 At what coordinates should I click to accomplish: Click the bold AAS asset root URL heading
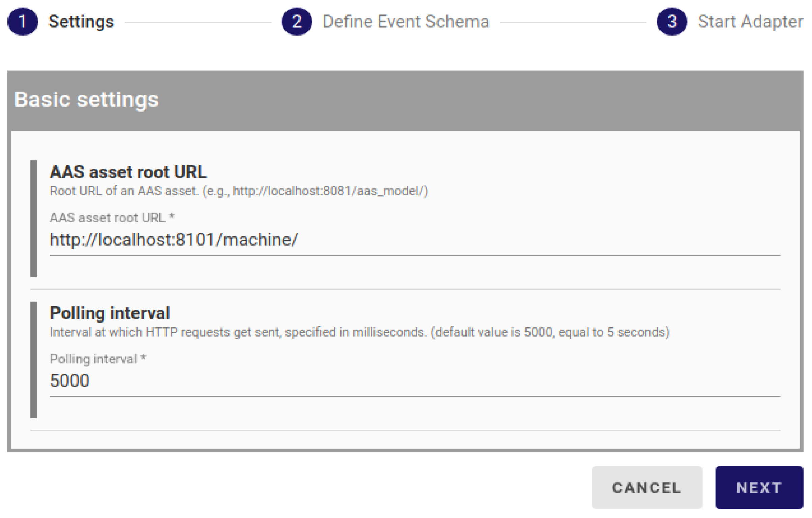point(128,172)
